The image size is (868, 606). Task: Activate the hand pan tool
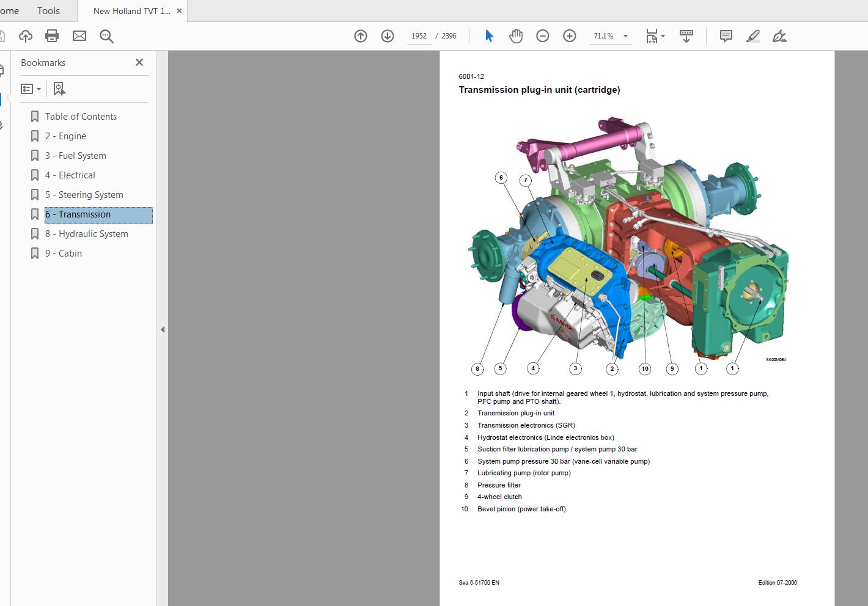(516, 36)
